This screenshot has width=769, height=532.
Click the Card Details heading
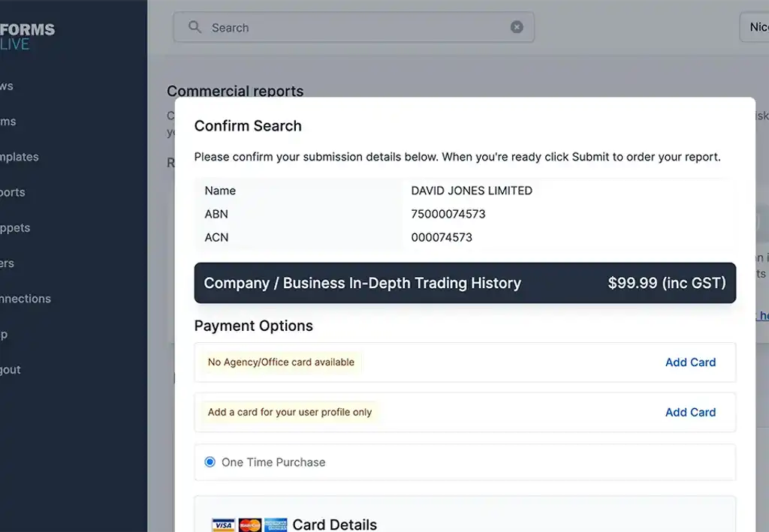tap(334, 524)
